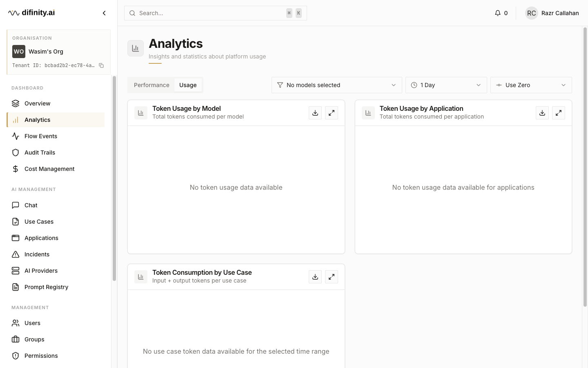Click 'Insights and statistics about platform usage' subtitle
The height and width of the screenshot is (368, 588).
[x=207, y=56]
